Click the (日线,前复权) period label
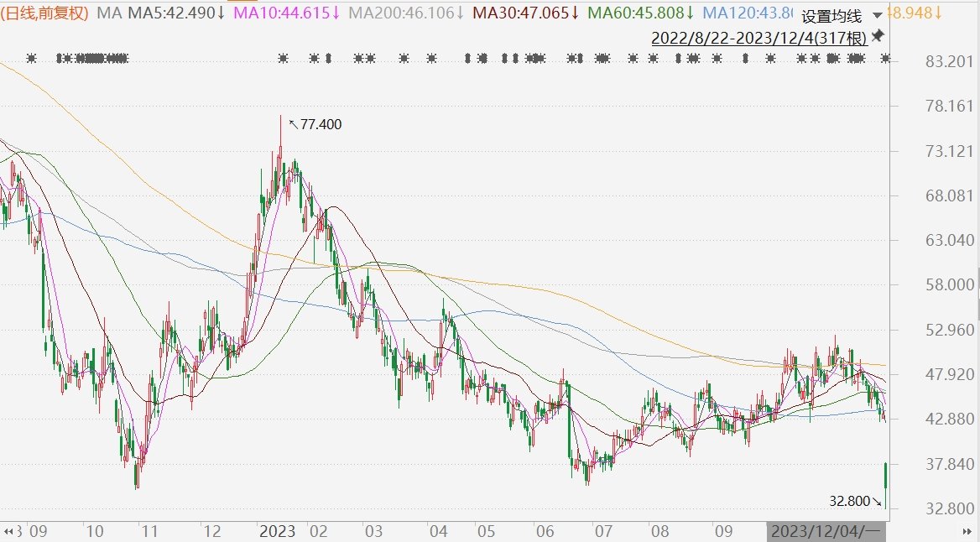This screenshot has width=980, height=542. pos(44,13)
